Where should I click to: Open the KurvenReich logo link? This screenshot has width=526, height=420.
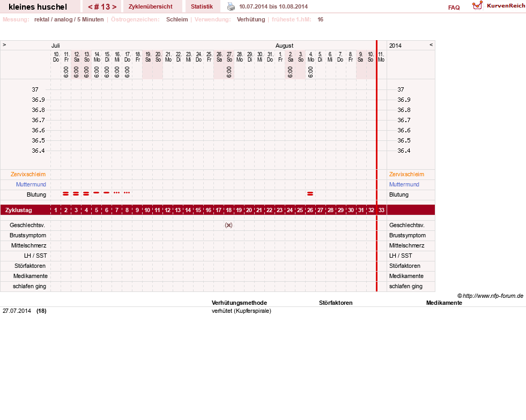[499, 6]
